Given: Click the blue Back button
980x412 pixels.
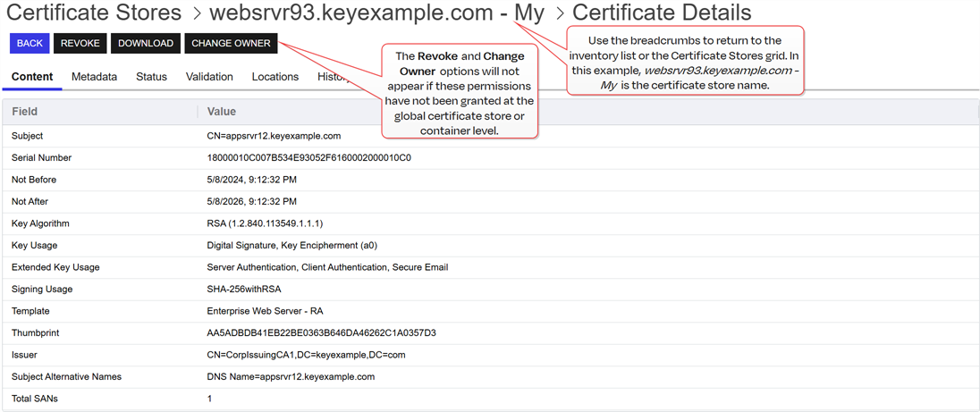Looking at the screenshot, I should 30,43.
